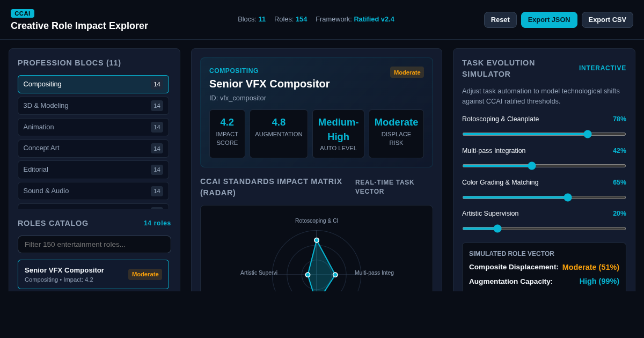Click the Moderate badge on Senior VFX Compositor header

point(407,72)
